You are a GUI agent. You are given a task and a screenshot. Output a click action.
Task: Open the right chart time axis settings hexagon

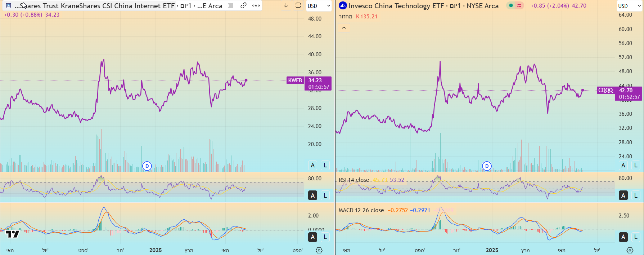tap(630, 250)
